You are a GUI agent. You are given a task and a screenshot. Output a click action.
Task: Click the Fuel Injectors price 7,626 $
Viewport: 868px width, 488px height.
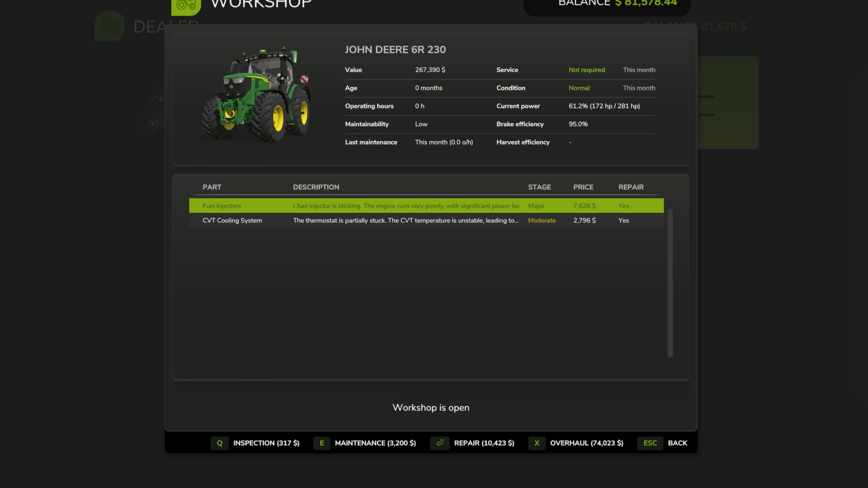click(x=585, y=206)
